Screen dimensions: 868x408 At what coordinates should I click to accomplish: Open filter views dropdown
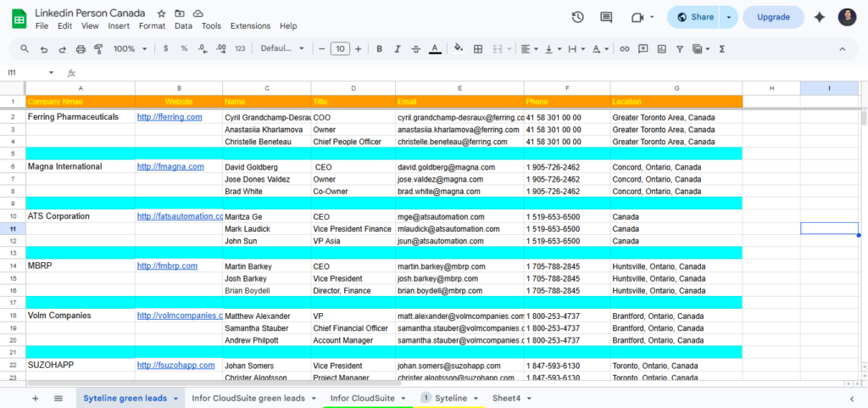click(x=701, y=48)
